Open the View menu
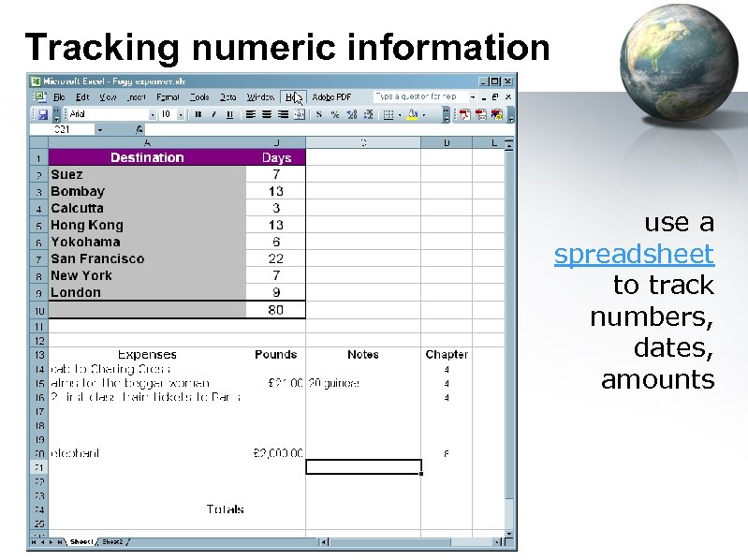Viewport: 748px width, 560px height. point(108,97)
